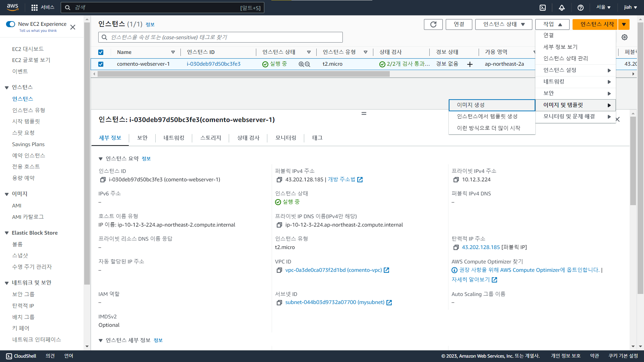The image size is (644, 362).
Task: Open the 모니터링 및 문제 해결 submenu
Action: click(576, 117)
